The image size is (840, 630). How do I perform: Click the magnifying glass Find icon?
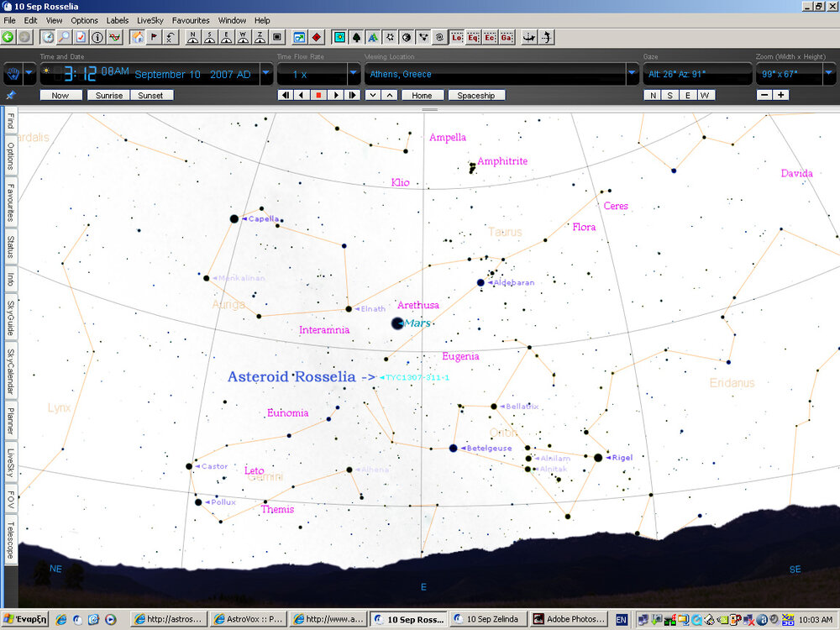click(64, 37)
